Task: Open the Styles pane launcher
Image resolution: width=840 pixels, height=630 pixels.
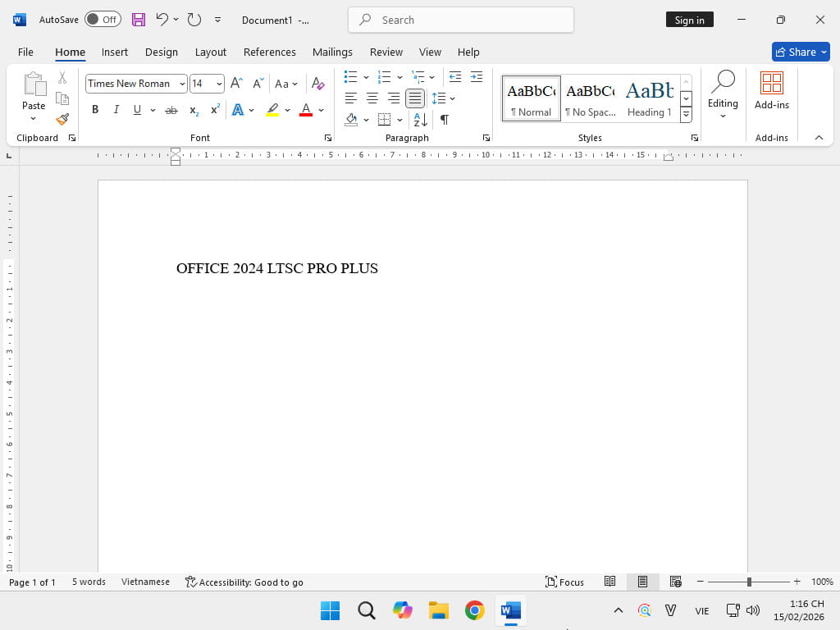Action: pos(694,138)
